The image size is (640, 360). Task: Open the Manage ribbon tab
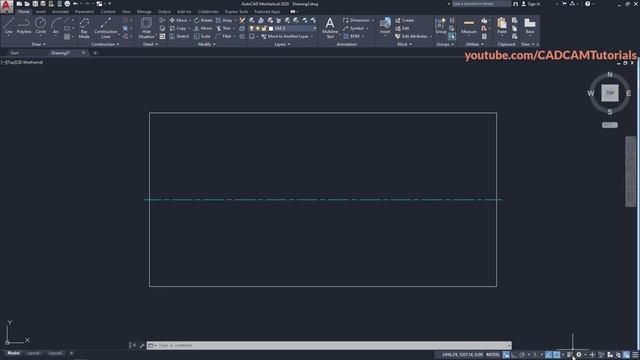click(144, 12)
